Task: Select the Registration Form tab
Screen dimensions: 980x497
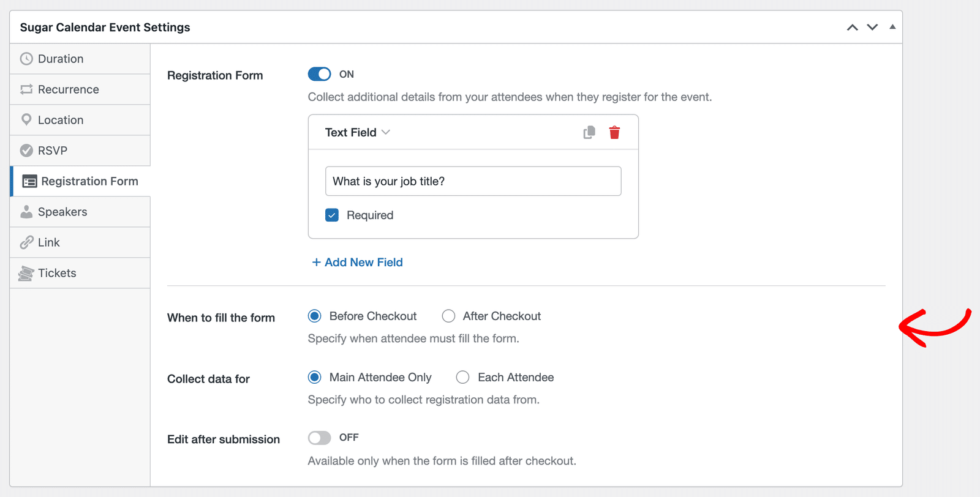Action: (x=80, y=181)
